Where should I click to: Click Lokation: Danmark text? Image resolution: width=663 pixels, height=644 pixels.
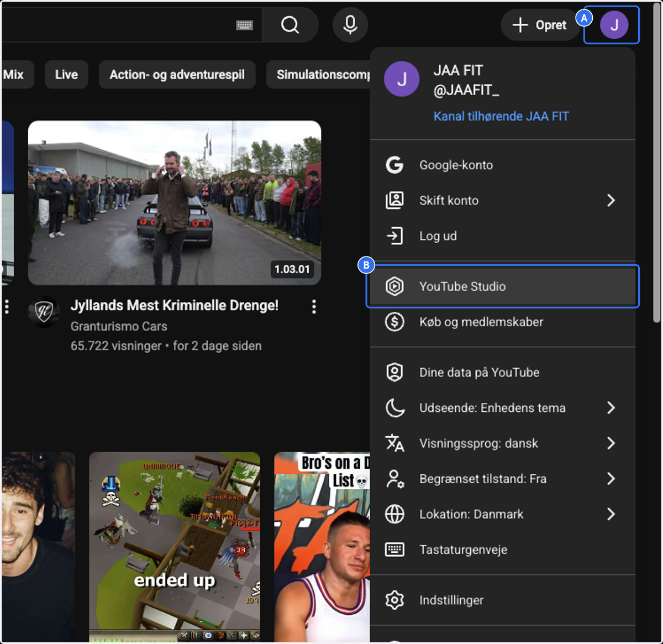click(471, 514)
